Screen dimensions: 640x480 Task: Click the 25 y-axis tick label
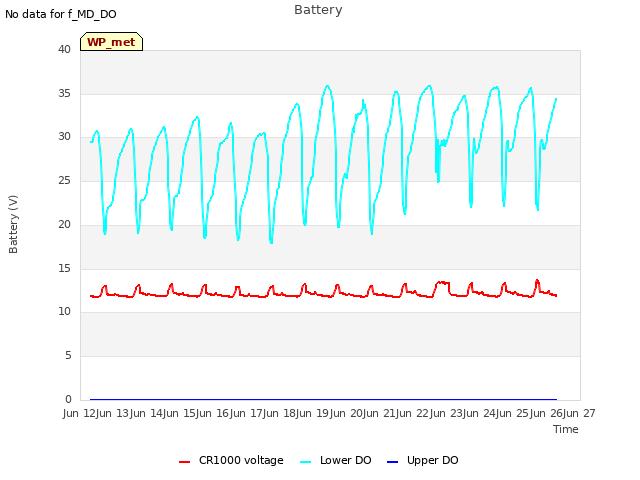point(64,180)
